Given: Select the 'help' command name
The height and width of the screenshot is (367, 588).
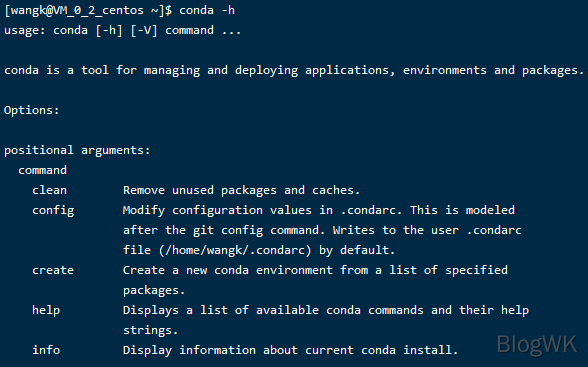Looking at the screenshot, I should coord(46,310).
